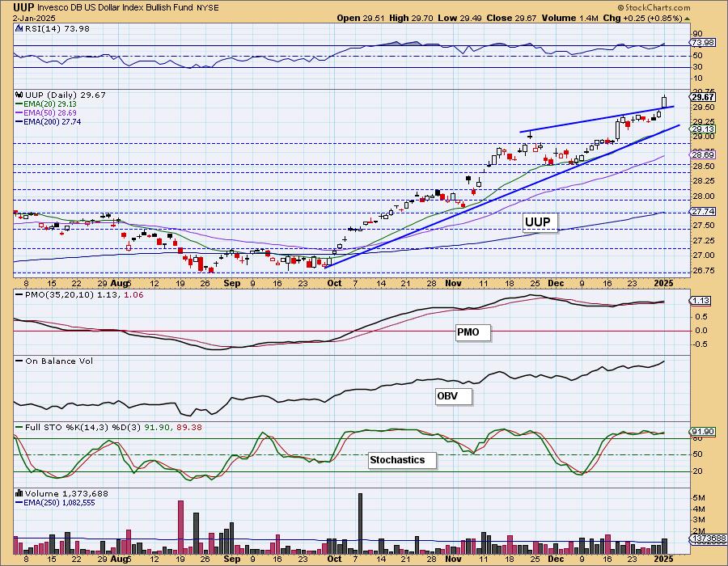Click the PMO annotation box

(472, 332)
